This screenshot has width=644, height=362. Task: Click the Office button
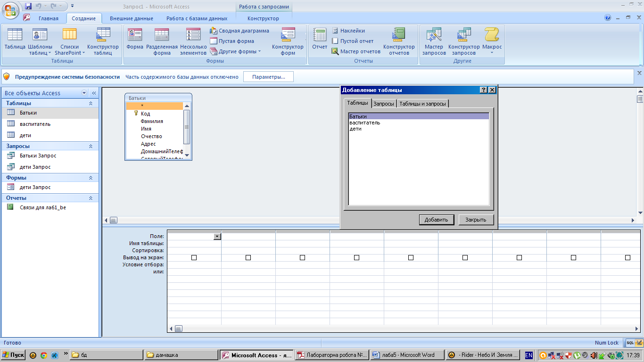(x=10, y=10)
